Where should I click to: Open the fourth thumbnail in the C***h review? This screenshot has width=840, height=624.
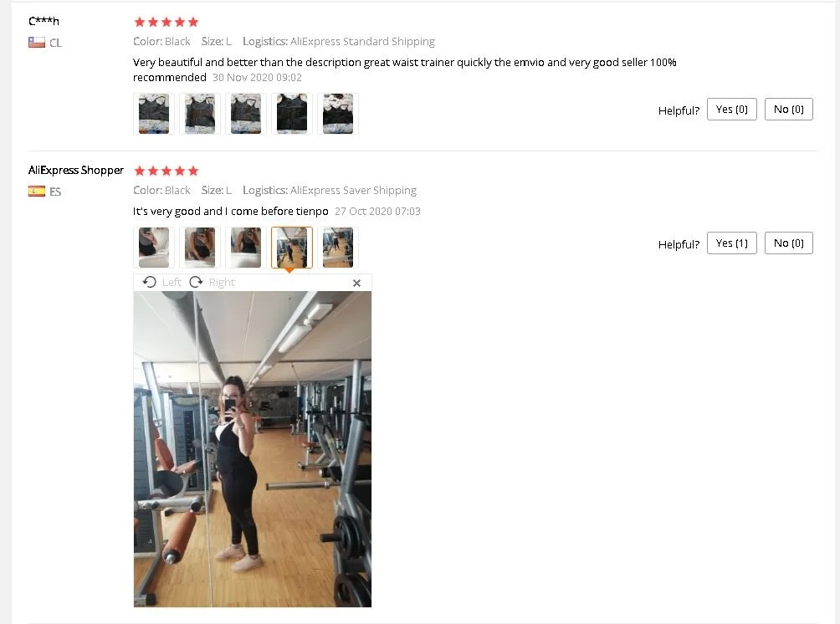(292, 114)
